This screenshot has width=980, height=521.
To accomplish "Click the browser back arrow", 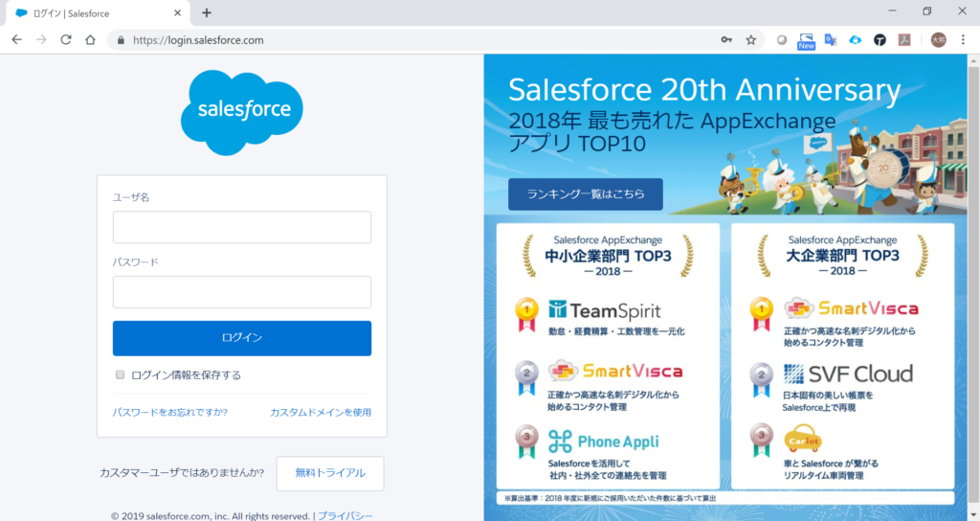I will click(x=16, y=40).
